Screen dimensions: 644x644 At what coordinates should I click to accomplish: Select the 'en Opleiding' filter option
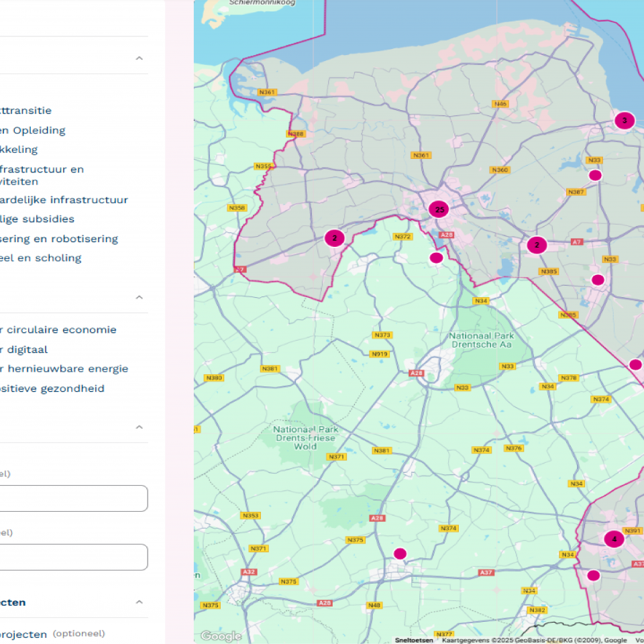[33, 131]
